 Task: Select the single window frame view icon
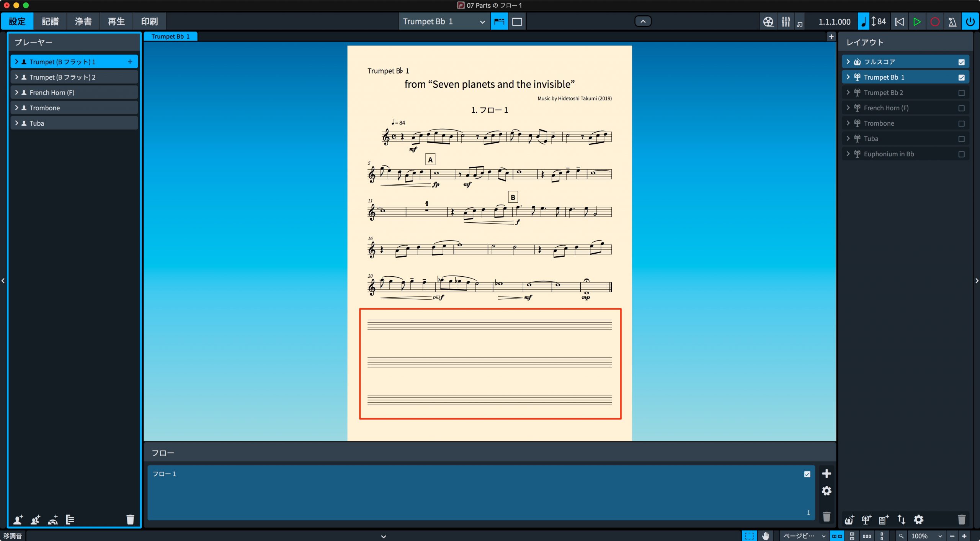[517, 21]
